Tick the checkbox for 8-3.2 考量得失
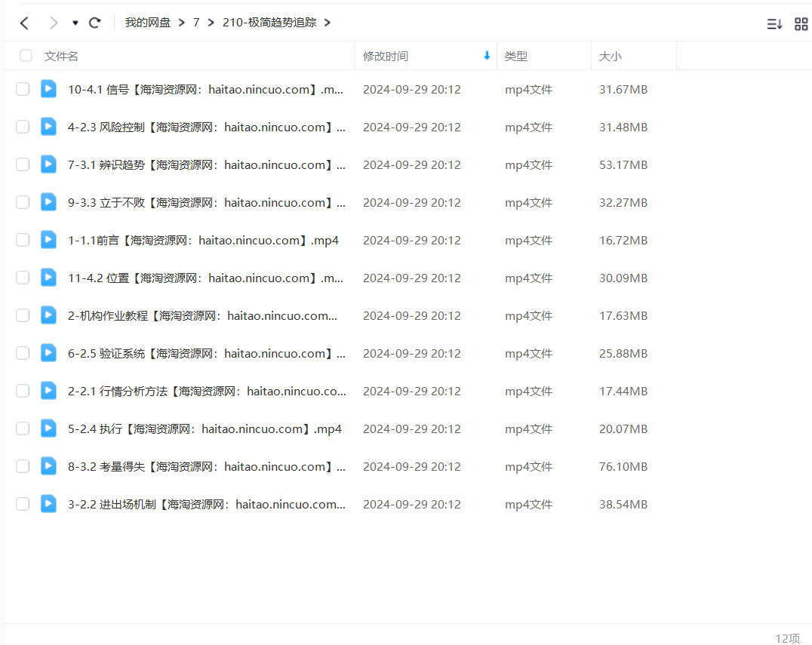 23,466
